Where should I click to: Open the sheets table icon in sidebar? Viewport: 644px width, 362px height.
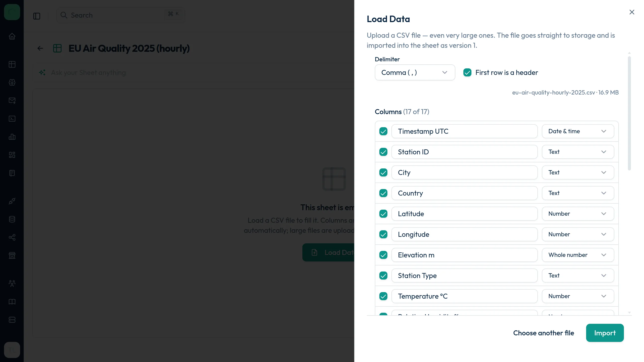[x=12, y=64]
